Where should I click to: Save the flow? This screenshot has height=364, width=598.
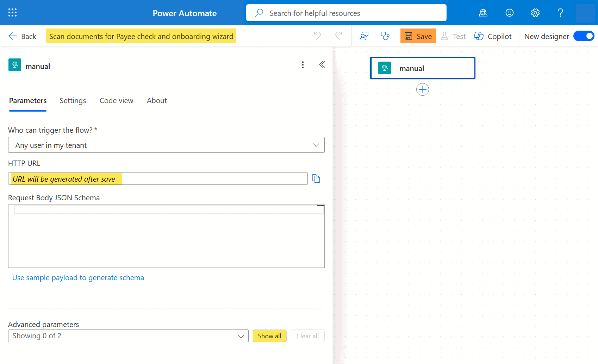tap(418, 36)
